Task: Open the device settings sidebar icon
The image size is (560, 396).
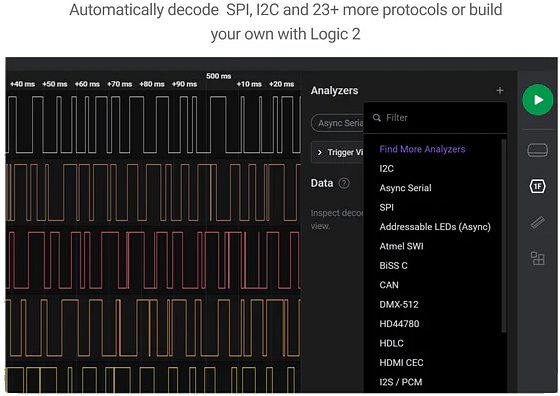Action: click(538, 150)
